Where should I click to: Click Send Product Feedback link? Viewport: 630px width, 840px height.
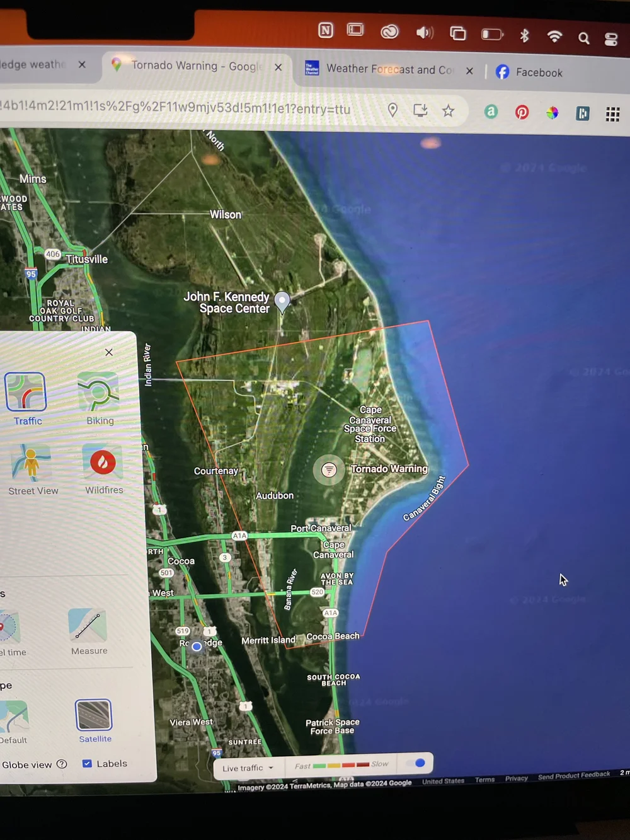[x=574, y=776]
